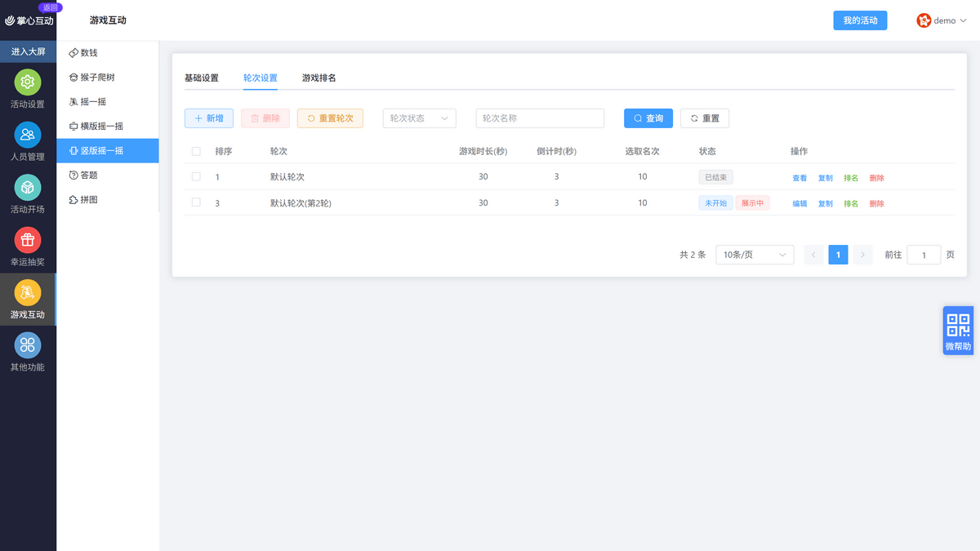Click the 共 2 条 total count text
This screenshot has width=980, height=551.
693,255
